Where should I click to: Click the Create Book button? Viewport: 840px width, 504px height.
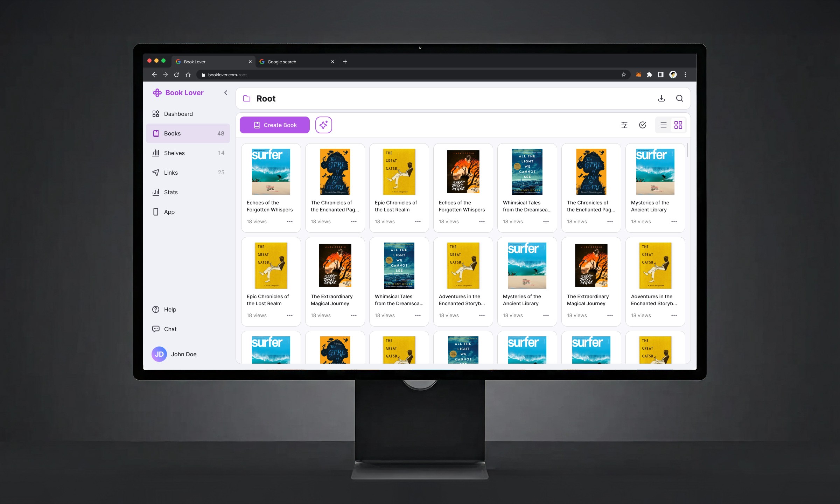[x=274, y=125]
